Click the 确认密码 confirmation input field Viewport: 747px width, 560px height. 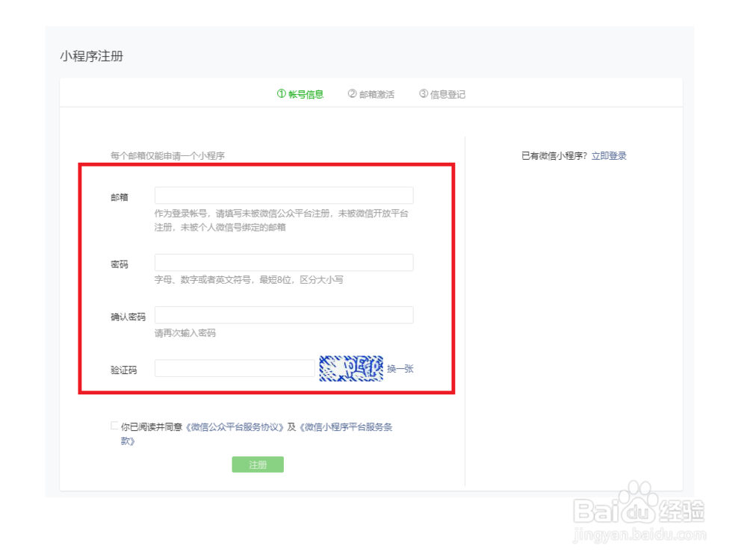(284, 315)
